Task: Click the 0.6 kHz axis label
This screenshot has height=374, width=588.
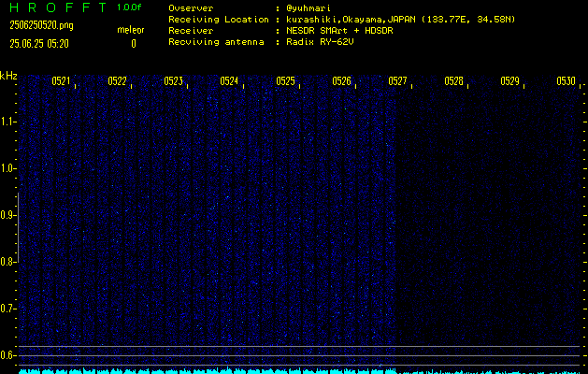Action: [7, 355]
